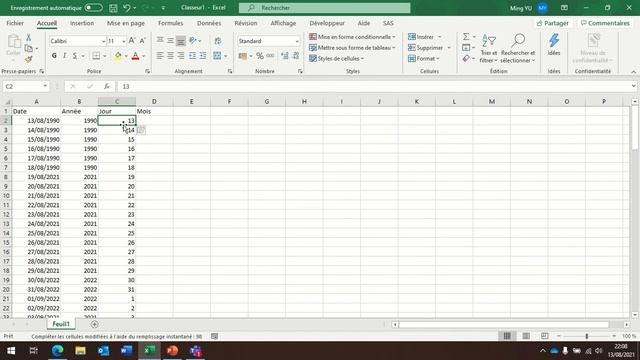Open Trier et filtrer
The width and height of the screenshot is (640, 360).
point(489,49)
